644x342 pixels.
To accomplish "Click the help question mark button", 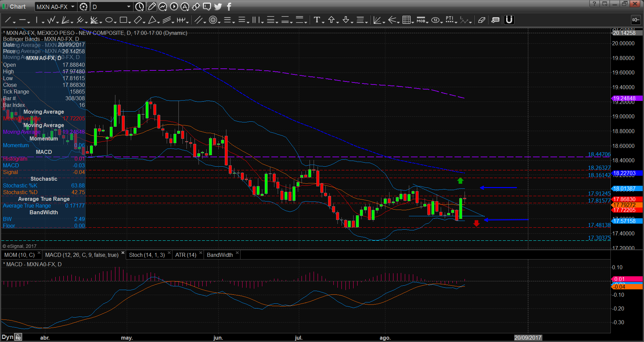I will pos(594,4).
